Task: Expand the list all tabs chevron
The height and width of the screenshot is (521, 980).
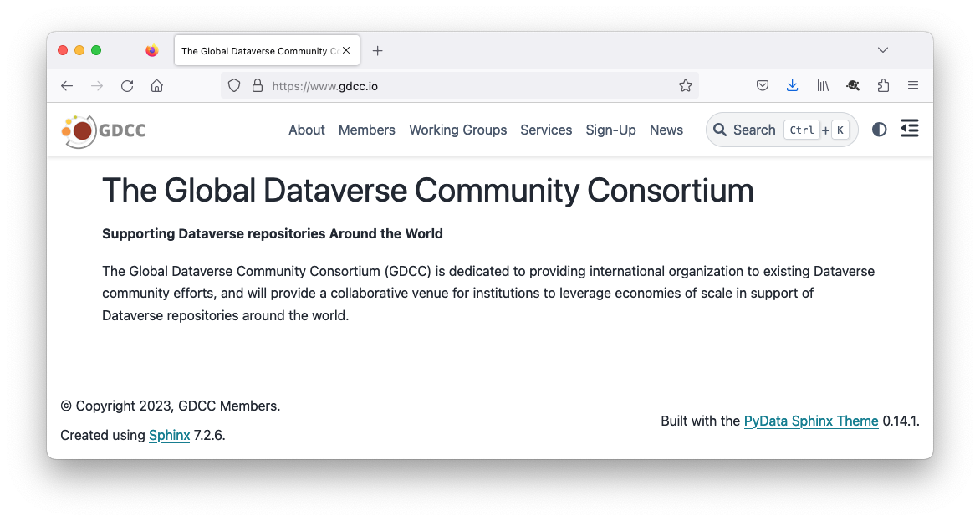Action: coord(883,50)
